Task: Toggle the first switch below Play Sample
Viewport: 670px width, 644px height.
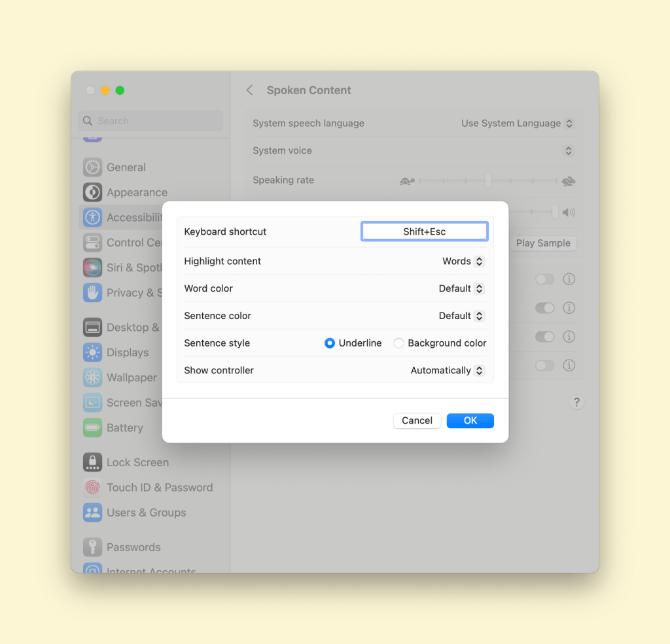Action: [x=544, y=279]
